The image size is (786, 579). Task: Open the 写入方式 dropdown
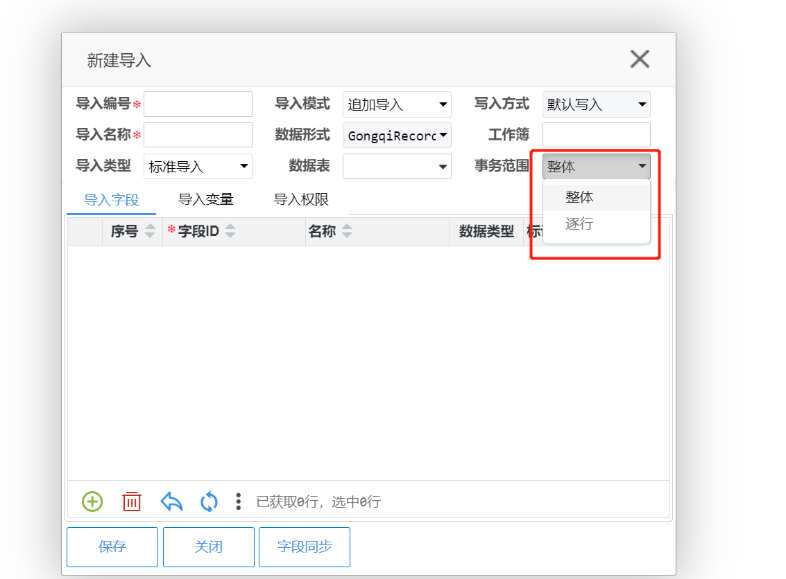click(x=596, y=104)
